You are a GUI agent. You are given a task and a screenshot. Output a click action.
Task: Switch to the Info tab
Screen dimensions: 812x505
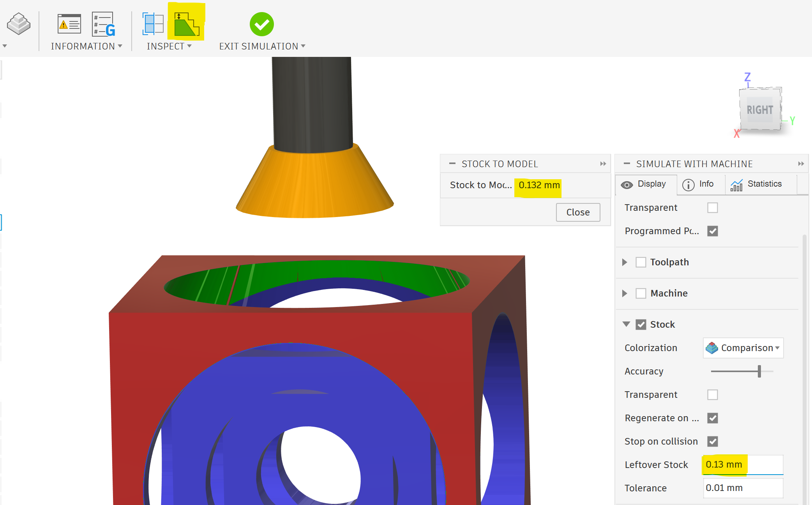[x=701, y=184]
